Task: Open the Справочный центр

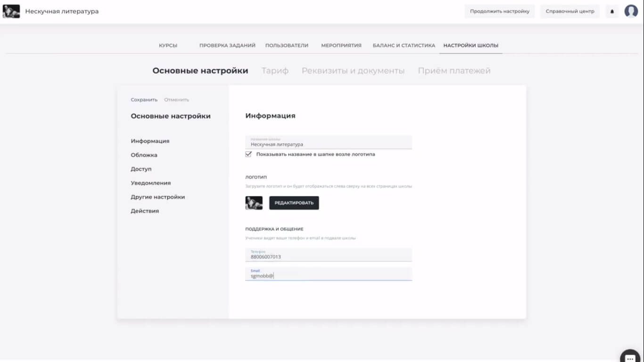Action: click(x=570, y=11)
